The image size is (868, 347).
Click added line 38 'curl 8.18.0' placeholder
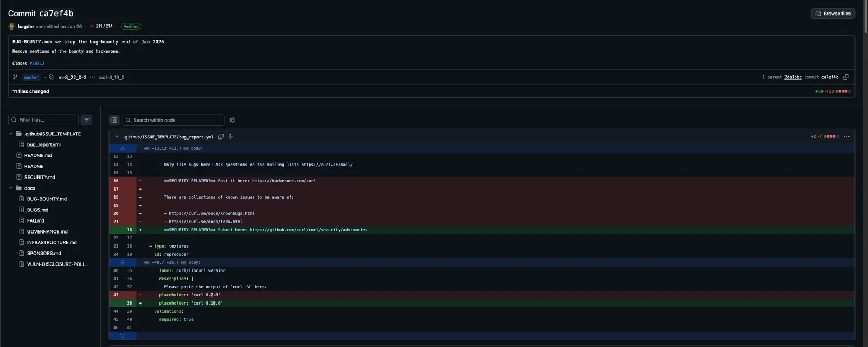[x=191, y=303]
